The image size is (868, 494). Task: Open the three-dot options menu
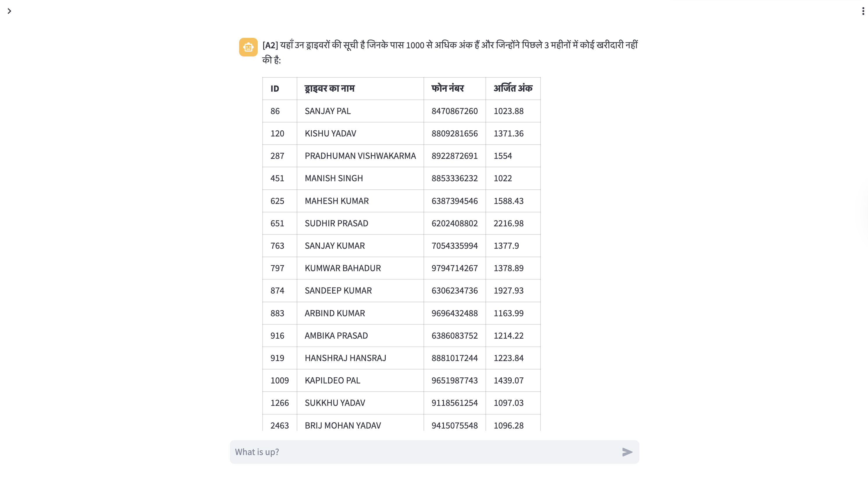(863, 11)
